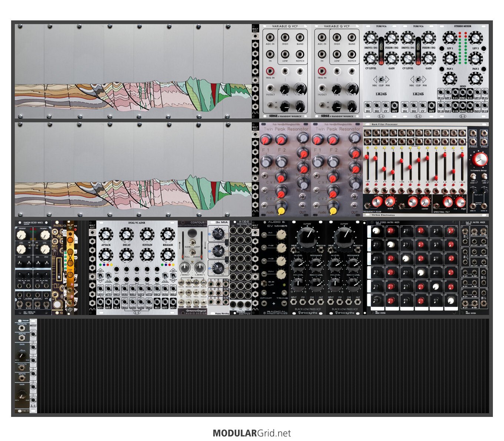Toggle left CYCLE switch on Dual VC ADSR
This screenshot has width=504, height=441.
[x=109, y=276]
